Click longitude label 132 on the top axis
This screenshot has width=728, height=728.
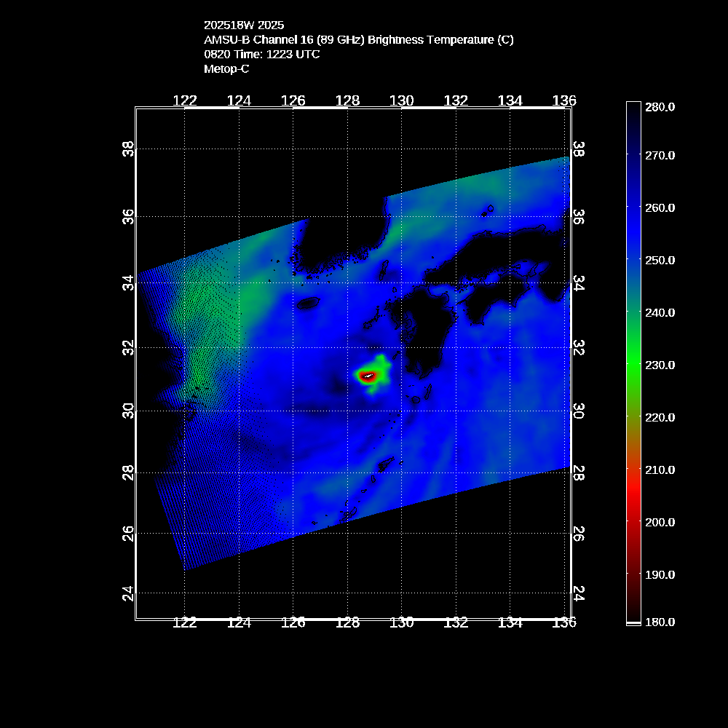456,100
